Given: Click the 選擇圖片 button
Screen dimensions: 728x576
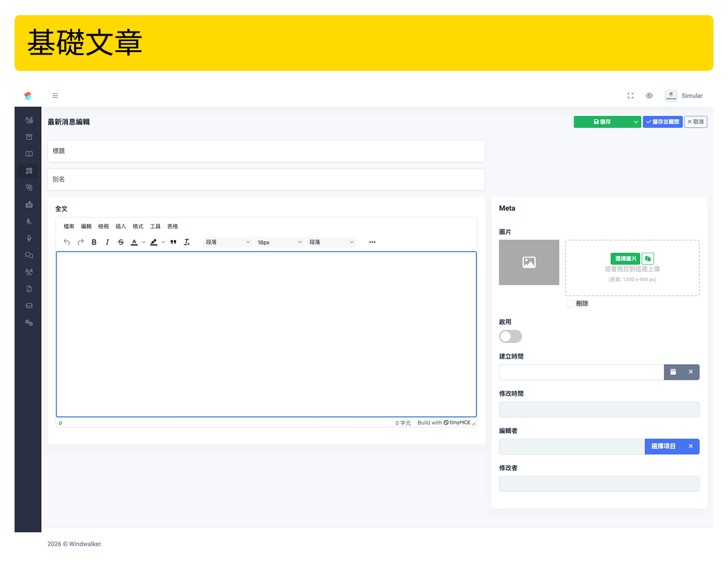Looking at the screenshot, I should (625, 259).
